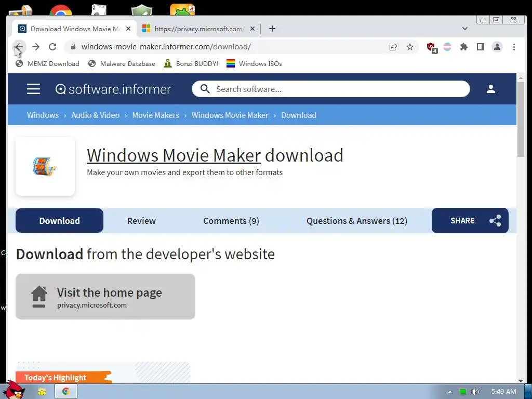Close the Download Windows Movie Maker tab
Viewport: 532px width, 399px height.
click(x=128, y=29)
